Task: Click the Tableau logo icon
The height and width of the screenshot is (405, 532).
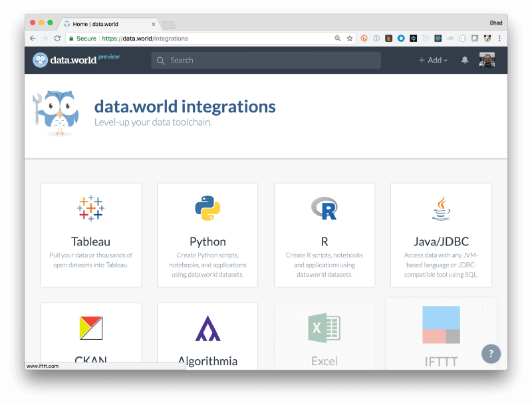Action: 90,208
